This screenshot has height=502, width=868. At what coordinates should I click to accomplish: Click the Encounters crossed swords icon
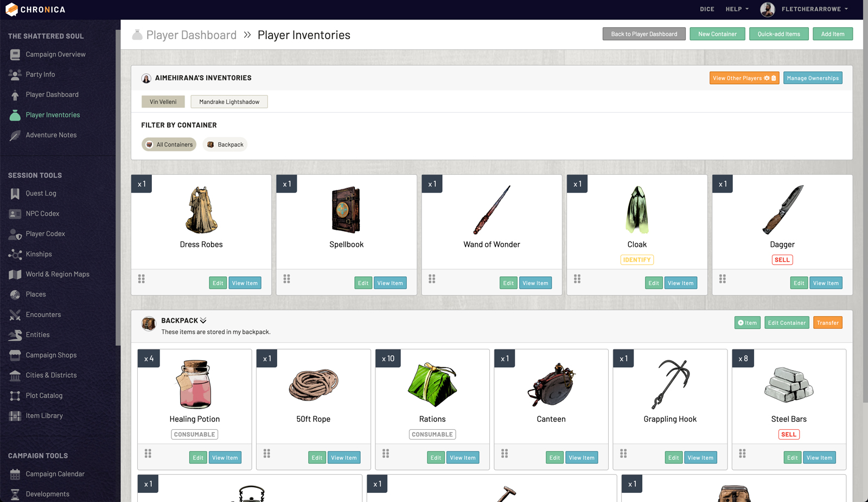pyautogui.click(x=15, y=315)
